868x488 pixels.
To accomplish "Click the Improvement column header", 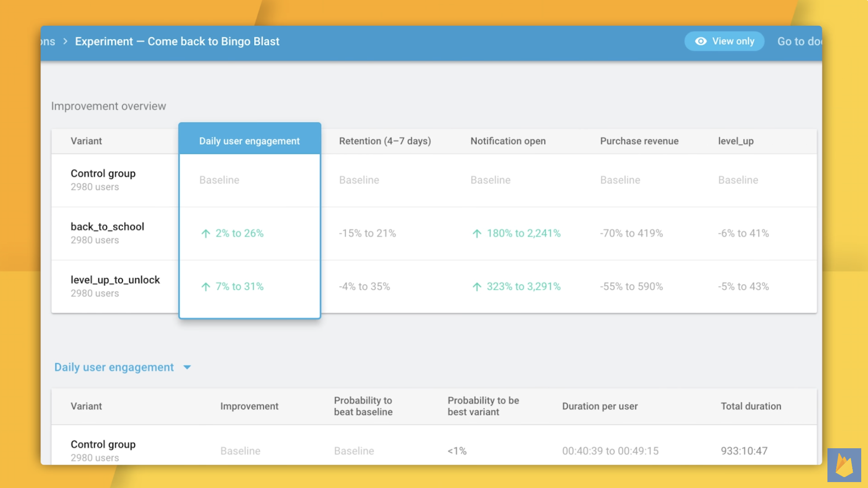I will pos(249,406).
